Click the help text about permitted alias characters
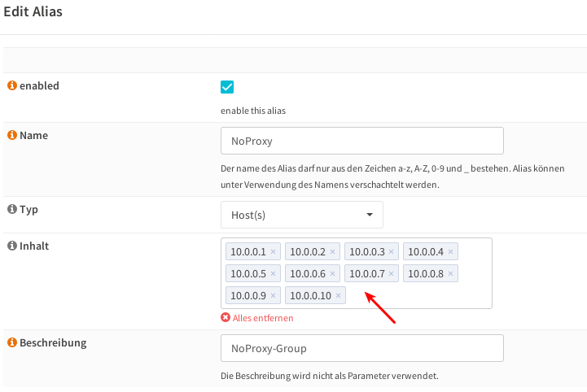This screenshot has width=587, height=392. [x=392, y=176]
